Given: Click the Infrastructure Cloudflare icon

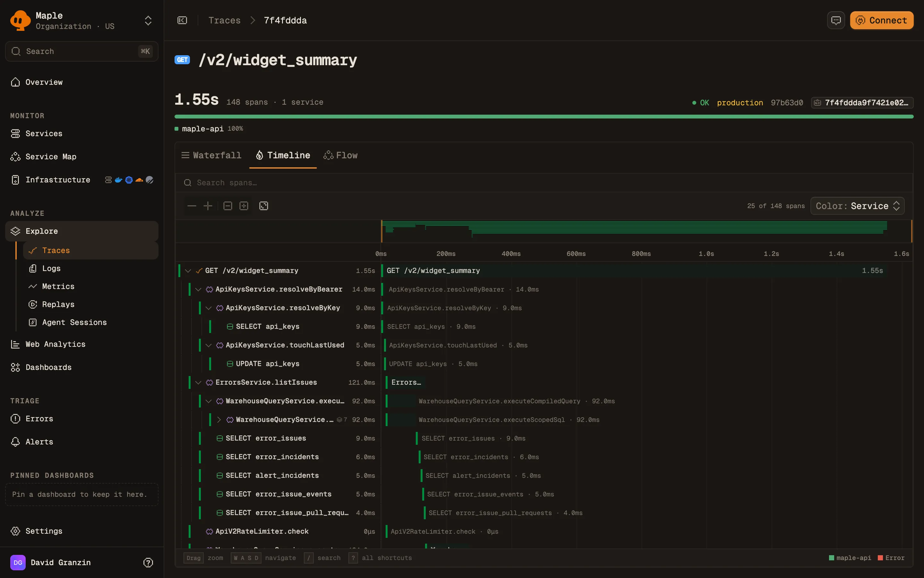Looking at the screenshot, I should [139, 180].
